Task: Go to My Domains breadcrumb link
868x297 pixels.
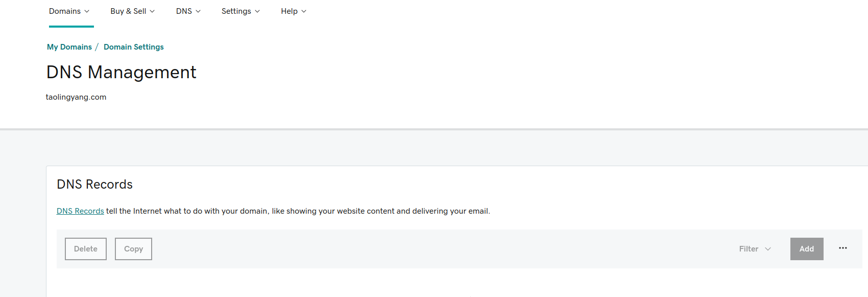Action: (x=69, y=47)
